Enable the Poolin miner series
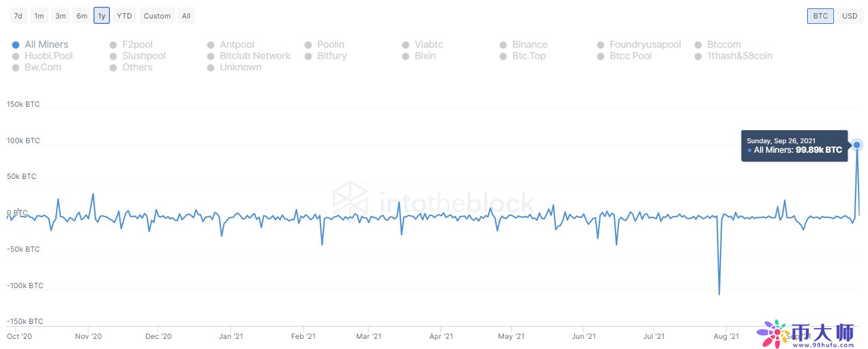The image size is (868, 349). 330,45
